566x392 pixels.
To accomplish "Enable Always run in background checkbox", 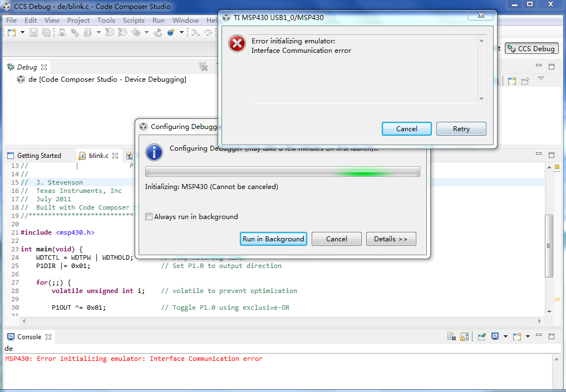I will click(x=149, y=217).
